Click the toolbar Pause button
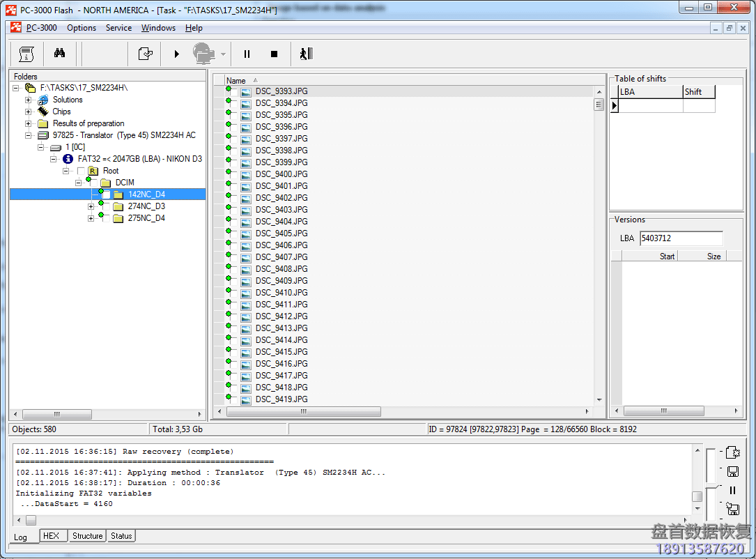 pos(247,54)
